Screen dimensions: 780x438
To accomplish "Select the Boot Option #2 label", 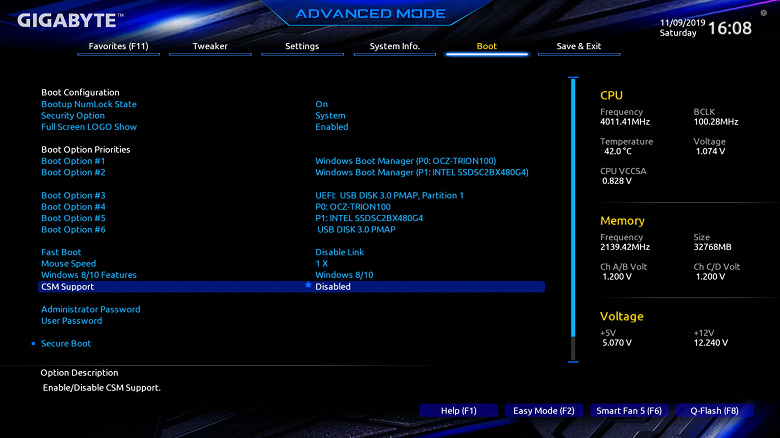I will pos(73,172).
